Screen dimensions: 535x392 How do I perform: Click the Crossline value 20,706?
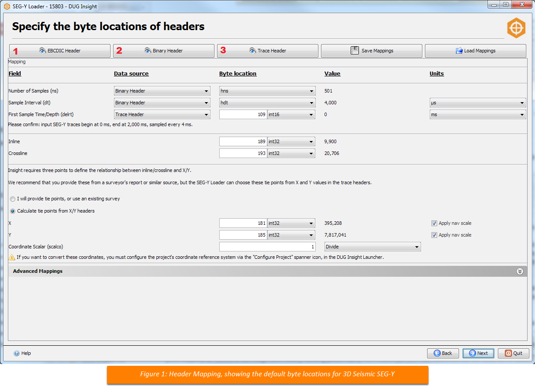(x=332, y=153)
